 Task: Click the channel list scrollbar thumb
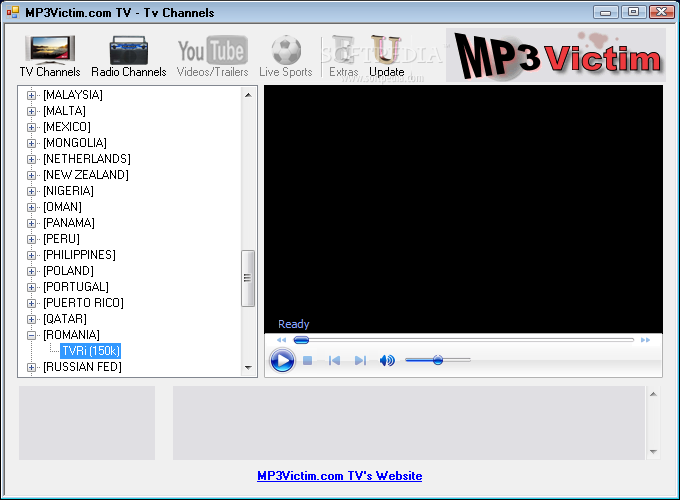pos(248,278)
